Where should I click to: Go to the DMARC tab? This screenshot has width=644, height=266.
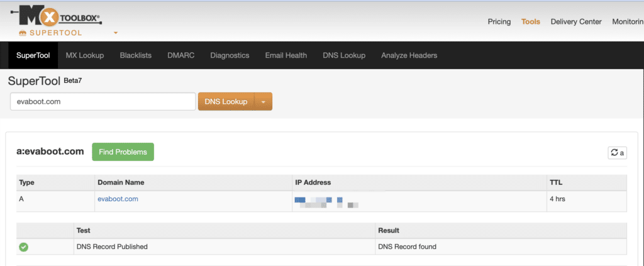[180, 55]
